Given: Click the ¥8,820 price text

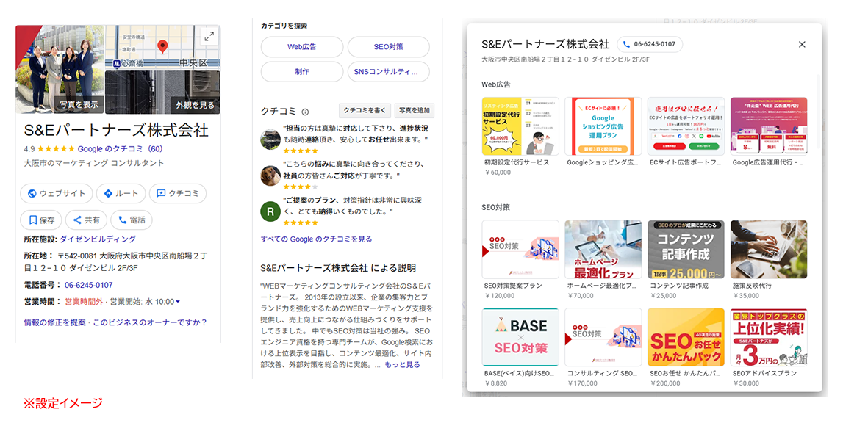Looking at the screenshot, I should (x=496, y=383).
